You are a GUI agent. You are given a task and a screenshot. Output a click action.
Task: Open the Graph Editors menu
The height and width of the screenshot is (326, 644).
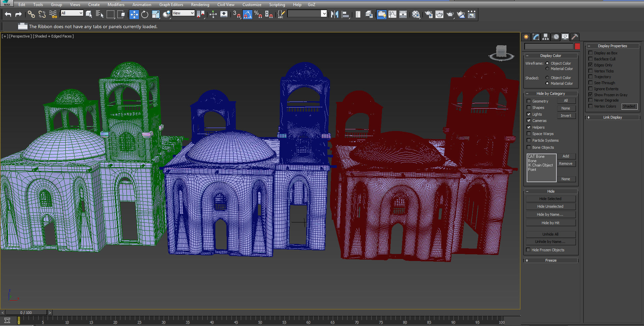tap(171, 5)
